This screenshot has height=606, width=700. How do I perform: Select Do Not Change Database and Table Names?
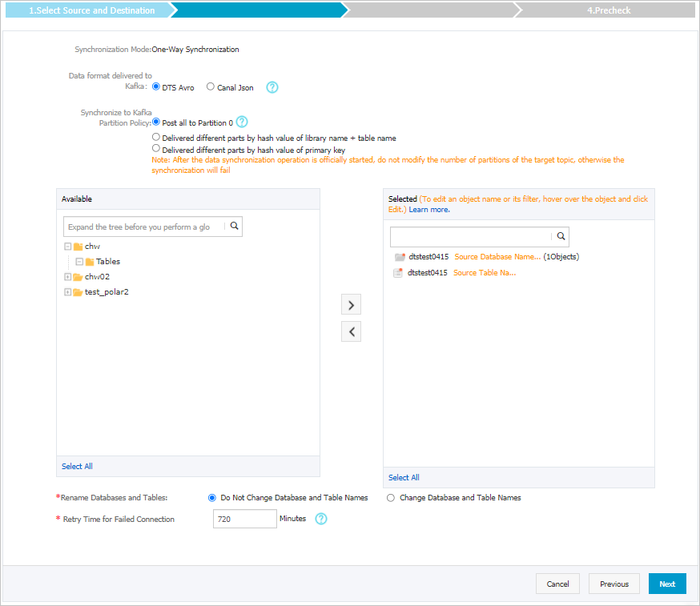click(x=212, y=498)
